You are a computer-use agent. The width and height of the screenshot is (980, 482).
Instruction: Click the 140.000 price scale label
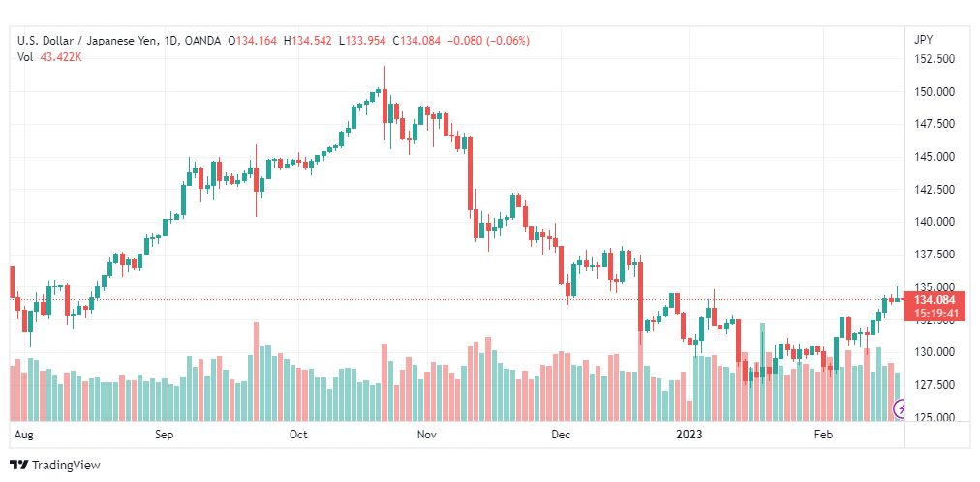click(934, 222)
